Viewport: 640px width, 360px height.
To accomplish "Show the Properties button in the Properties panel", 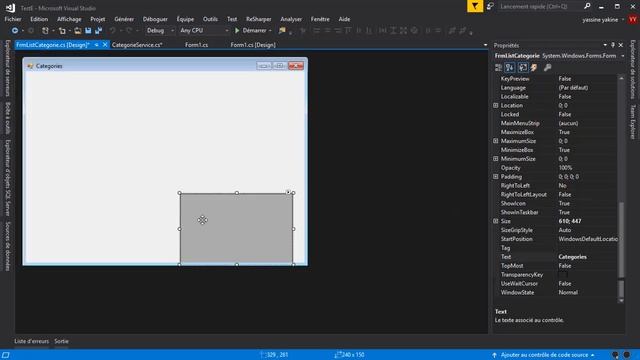I will pos(523,67).
